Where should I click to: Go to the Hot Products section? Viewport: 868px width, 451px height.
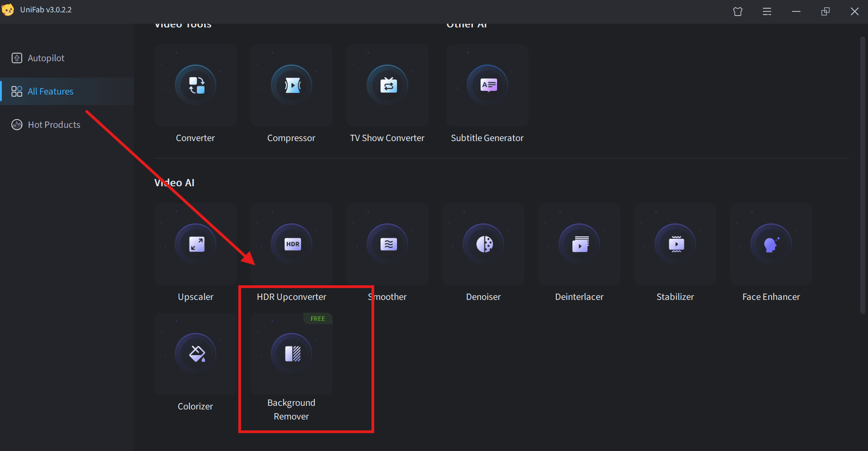[x=54, y=125]
